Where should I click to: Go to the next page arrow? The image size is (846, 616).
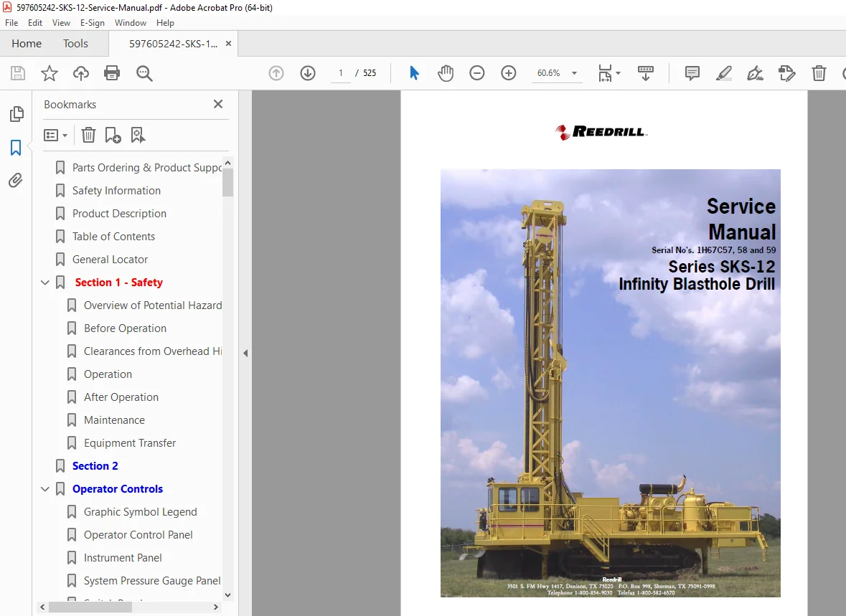(308, 73)
